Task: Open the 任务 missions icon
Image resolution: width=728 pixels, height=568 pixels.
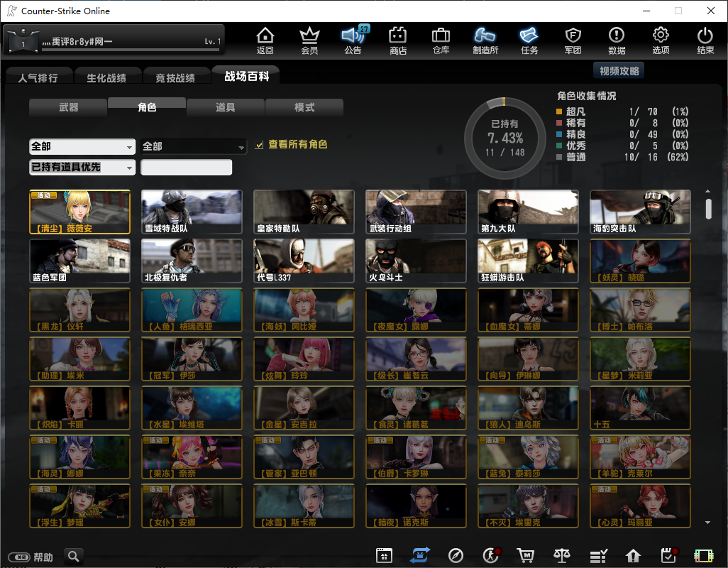Action: (529, 40)
